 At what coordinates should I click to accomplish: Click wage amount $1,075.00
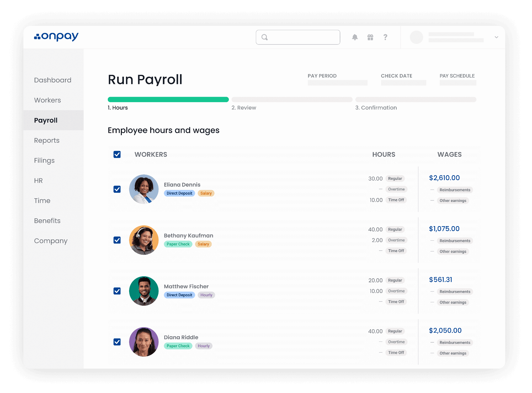444,229
